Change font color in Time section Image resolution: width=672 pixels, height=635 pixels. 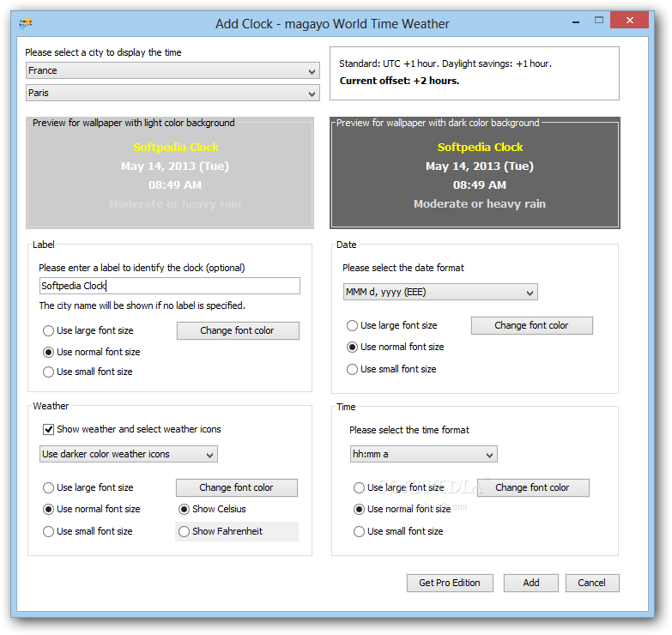click(x=533, y=487)
